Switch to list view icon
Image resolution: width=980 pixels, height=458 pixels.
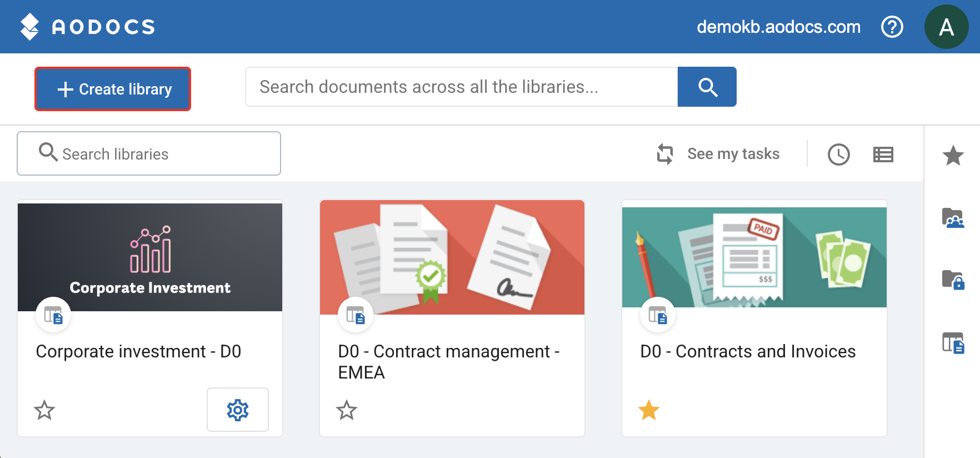coord(883,155)
